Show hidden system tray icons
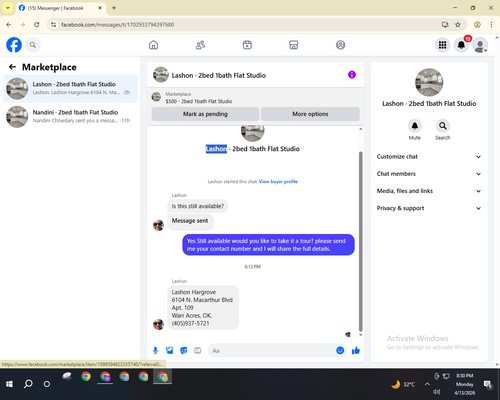Screen dimensions: 500x400 (427, 384)
